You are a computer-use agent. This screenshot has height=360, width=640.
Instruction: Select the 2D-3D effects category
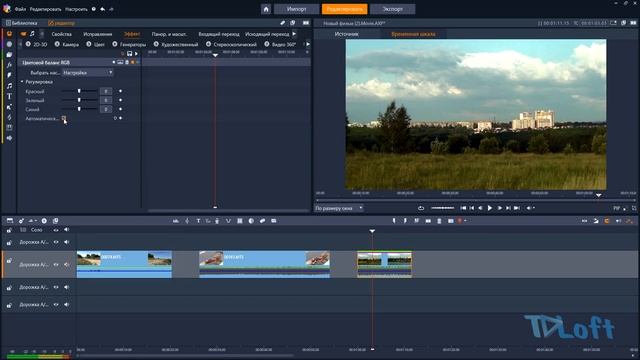(36, 44)
